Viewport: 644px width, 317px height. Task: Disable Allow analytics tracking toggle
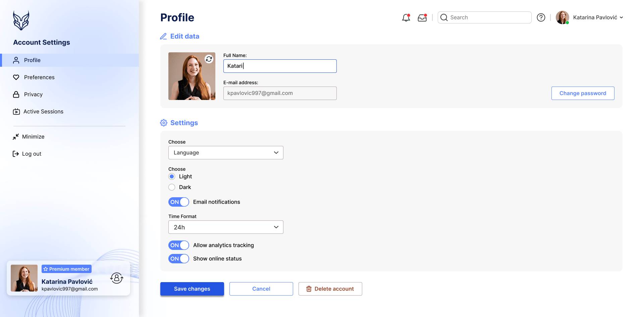coord(179,245)
